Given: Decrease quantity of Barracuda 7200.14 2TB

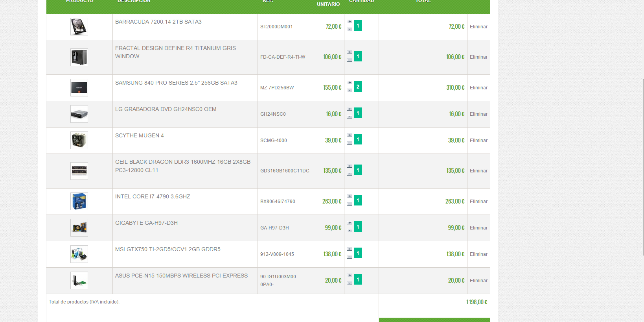Looking at the screenshot, I should (350, 30).
